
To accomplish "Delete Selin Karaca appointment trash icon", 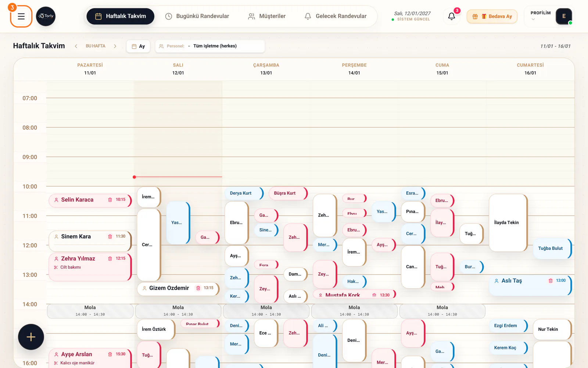I will click(110, 200).
